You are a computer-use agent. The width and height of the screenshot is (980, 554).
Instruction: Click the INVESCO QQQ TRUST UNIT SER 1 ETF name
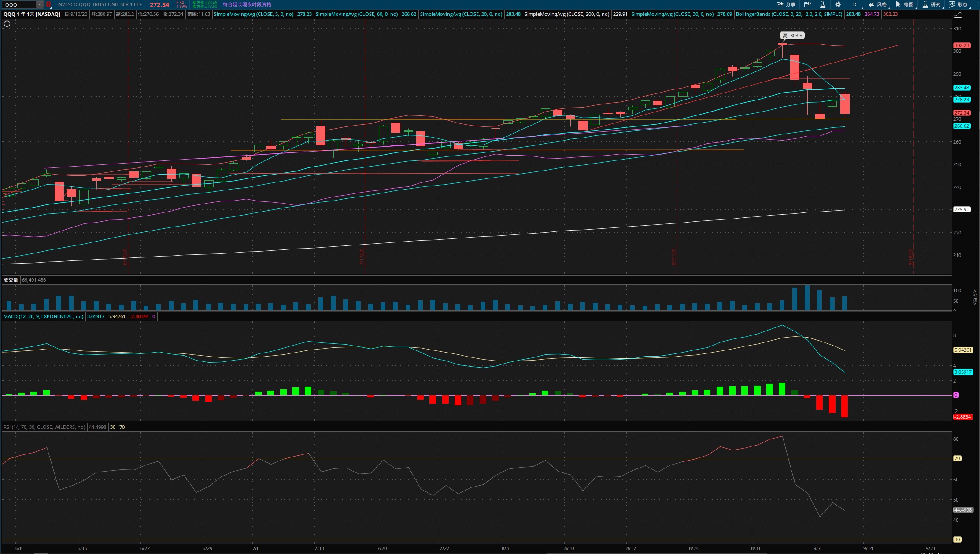pyautogui.click(x=100, y=4)
